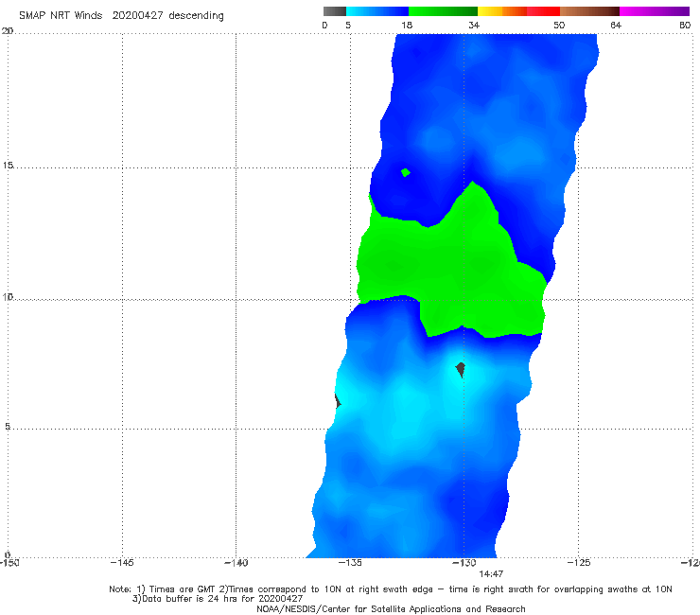
Task: Click the '-140' longitude axis label
Action: (x=236, y=563)
